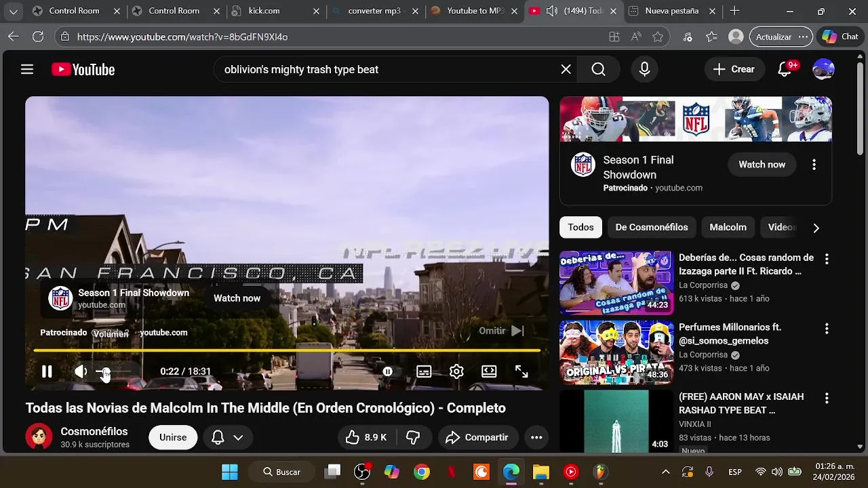Show hidden system tray icons
This screenshot has width=868, height=488.
coord(666,472)
